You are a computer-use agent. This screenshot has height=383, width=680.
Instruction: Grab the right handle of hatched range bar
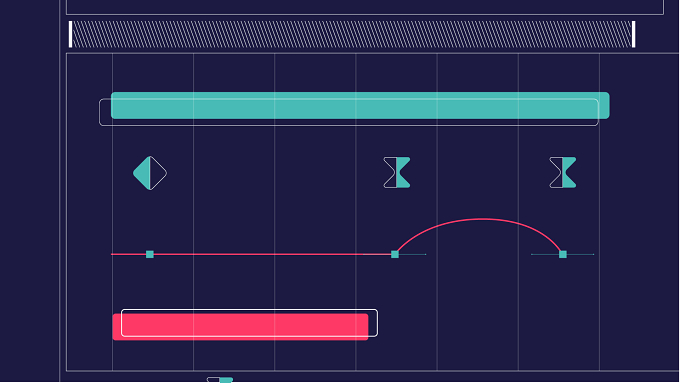634,34
